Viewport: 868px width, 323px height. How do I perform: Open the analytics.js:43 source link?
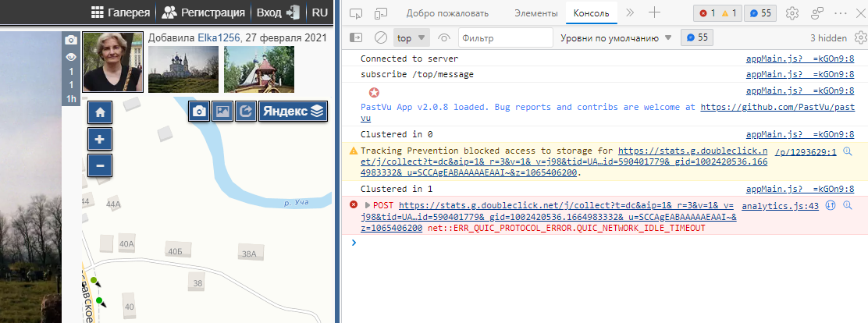click(x=780, y=206)
